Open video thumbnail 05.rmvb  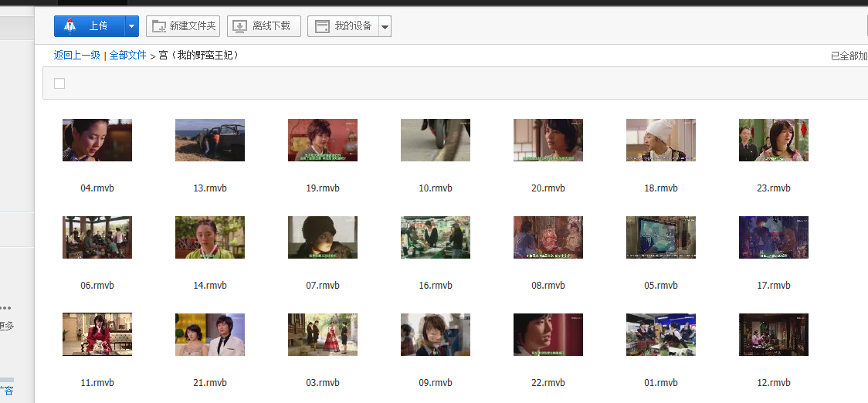pos(661,238)
